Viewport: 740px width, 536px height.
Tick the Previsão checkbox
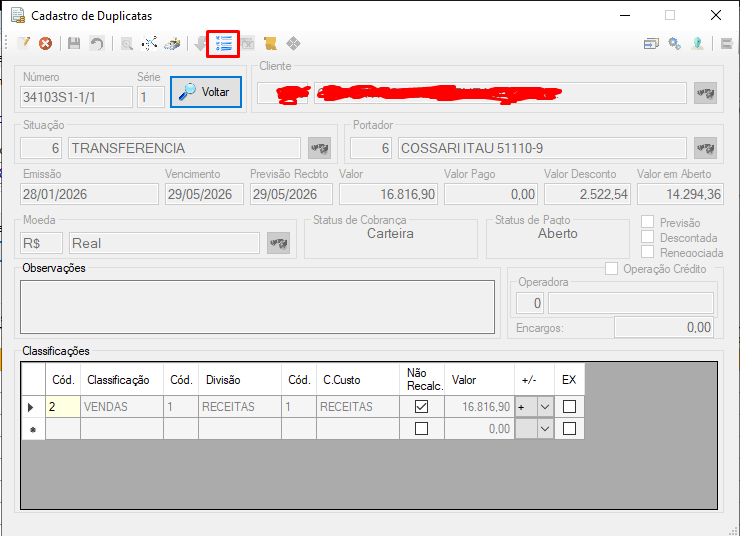point(648,222)
